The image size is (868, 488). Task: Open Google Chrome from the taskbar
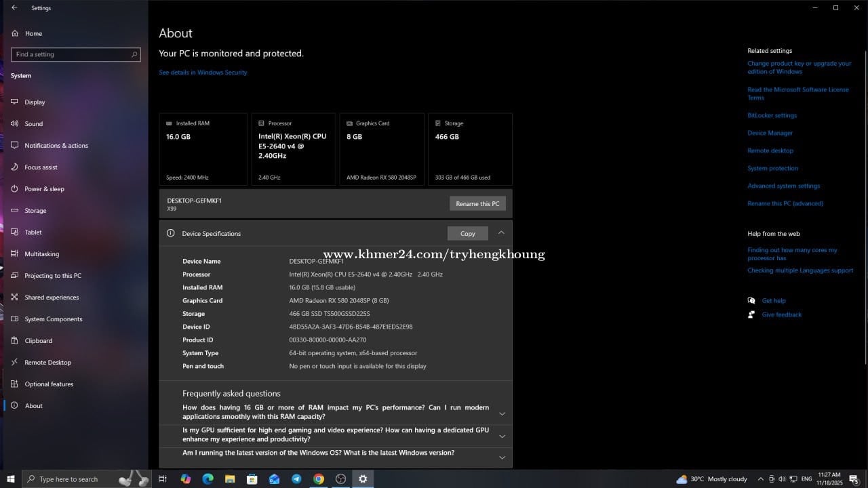point(319,479)
